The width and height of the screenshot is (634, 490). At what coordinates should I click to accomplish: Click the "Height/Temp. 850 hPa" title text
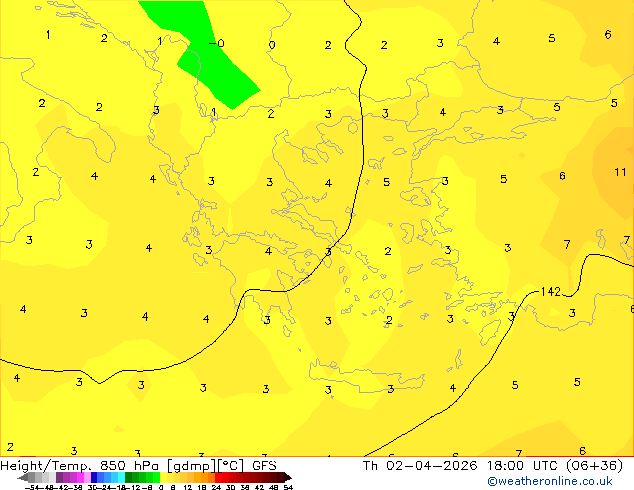coord(81,466)
